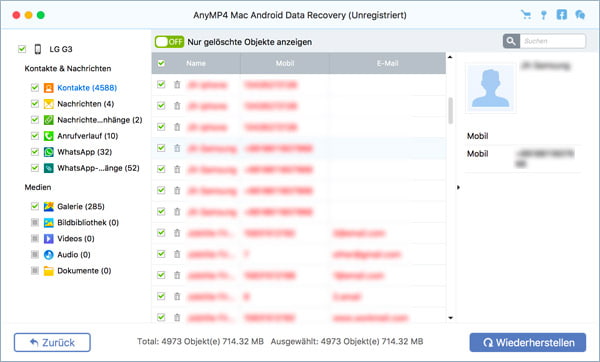This screenshot has height=362, width=600.
Task: Toggle Nur gelöschte Objekte anzeigen switch
Action: [x=169, y=42]
